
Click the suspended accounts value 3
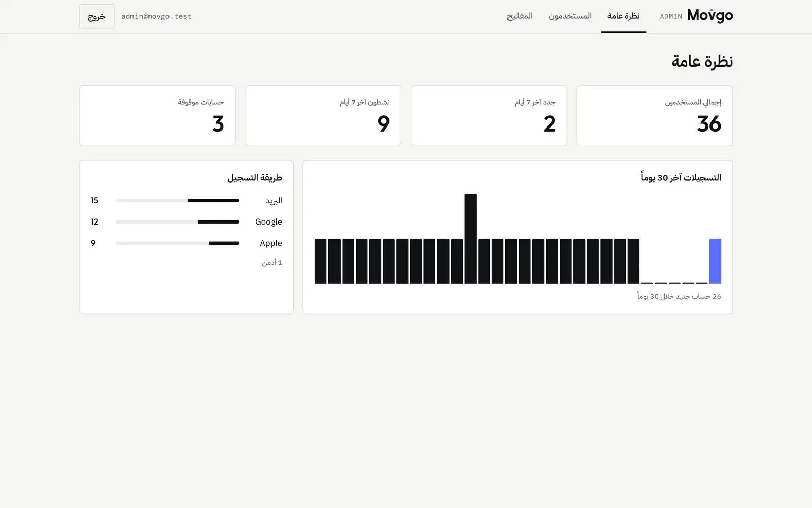[218, 124]
